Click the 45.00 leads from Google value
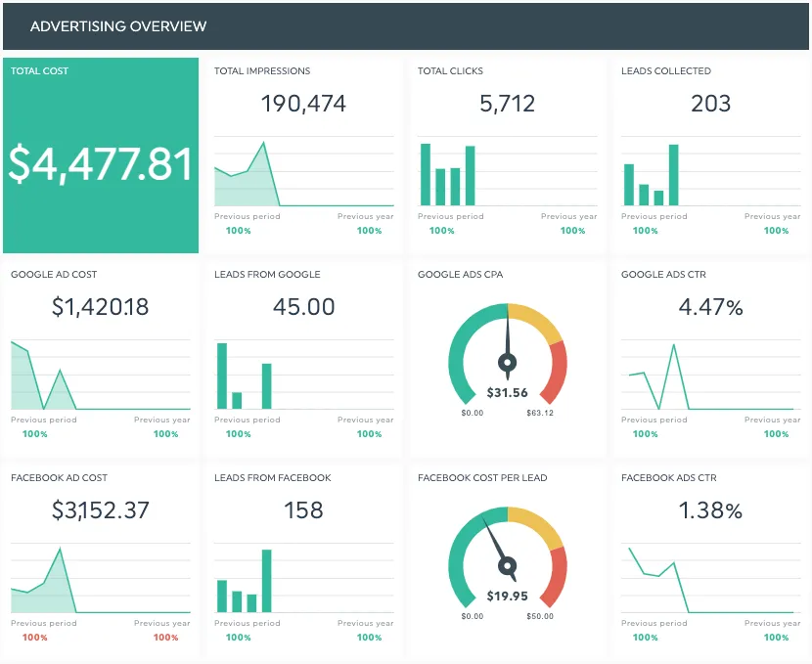812x664 pixels. click(304, 307)
